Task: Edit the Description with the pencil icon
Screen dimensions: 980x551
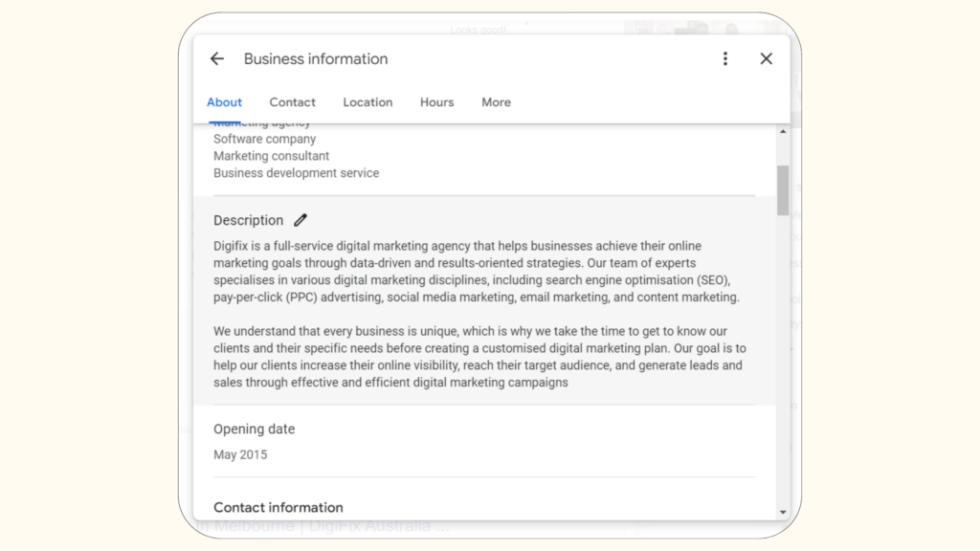Action: tap(301, 220)
